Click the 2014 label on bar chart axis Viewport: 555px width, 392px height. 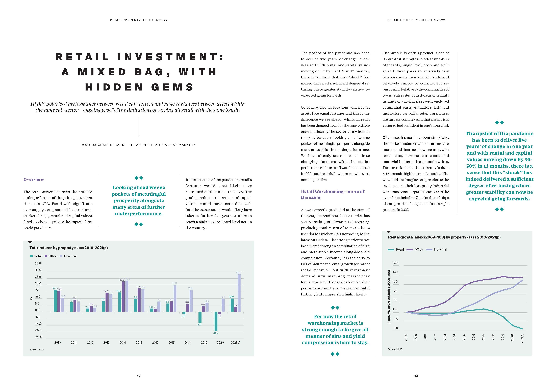point(122,343)
